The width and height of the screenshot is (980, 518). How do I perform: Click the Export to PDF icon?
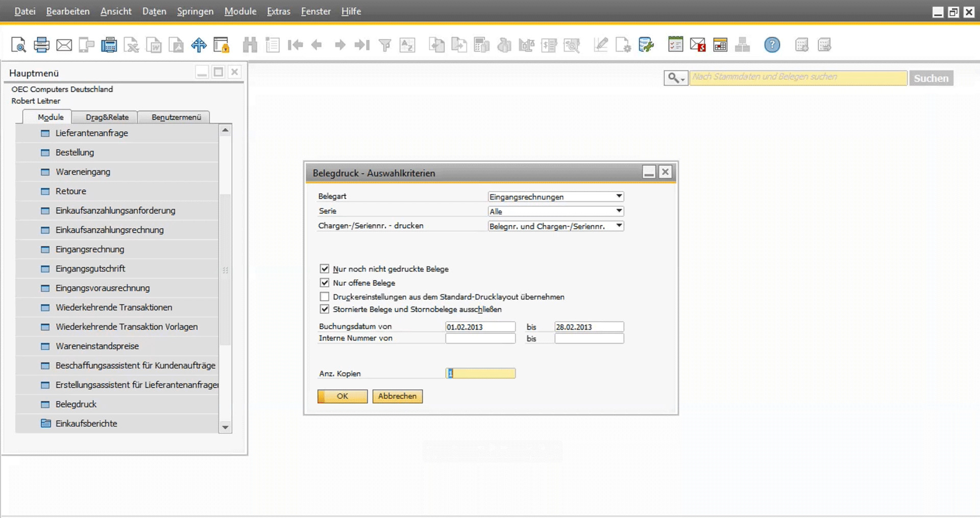pyautogui.click(x=176, y=45)
